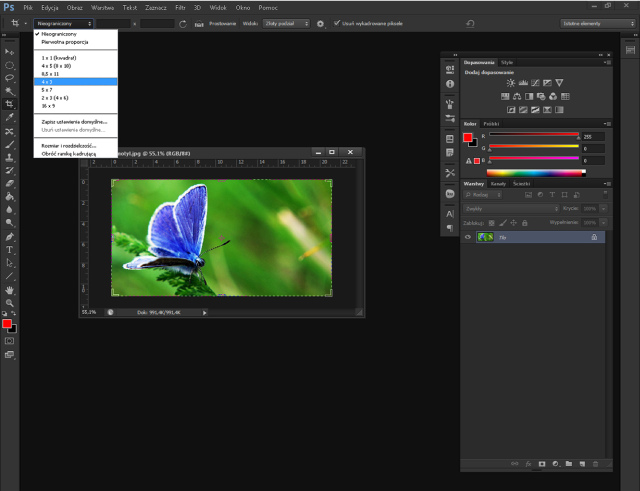Toggle lock all padlock in Zablokuj row
This screenshot has width=640, height=491.
[525, 223]
